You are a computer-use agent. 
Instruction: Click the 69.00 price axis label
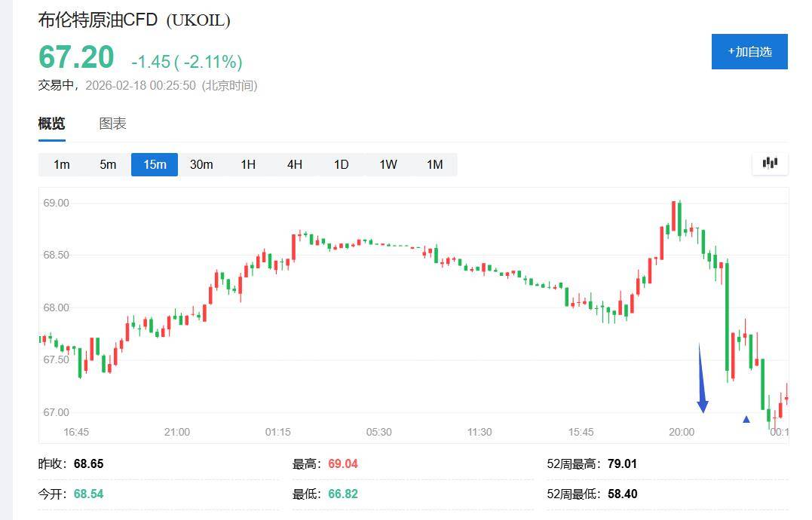57,203
